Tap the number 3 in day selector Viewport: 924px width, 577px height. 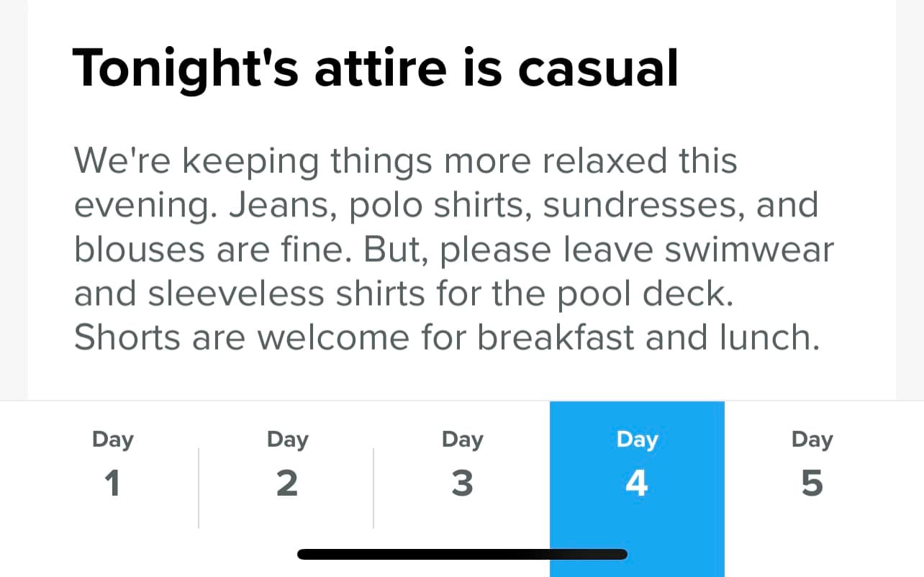tap(462, 483)
